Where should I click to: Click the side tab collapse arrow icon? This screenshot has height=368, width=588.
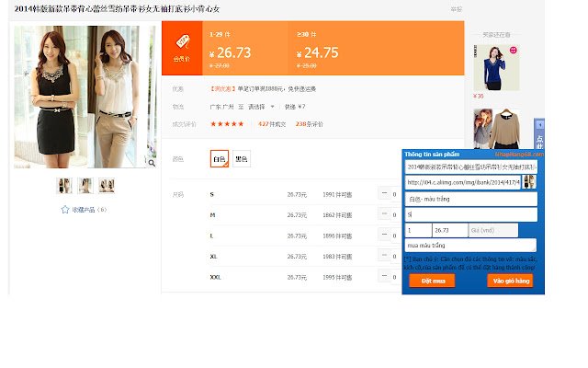pyautogui.click(x=539, y=124)
